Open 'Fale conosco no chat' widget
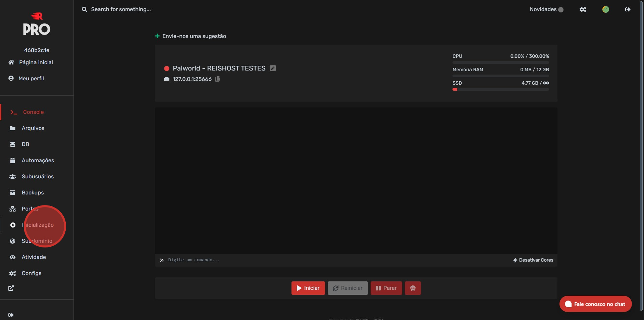This screenshot has height=320, width=644. 596,304
